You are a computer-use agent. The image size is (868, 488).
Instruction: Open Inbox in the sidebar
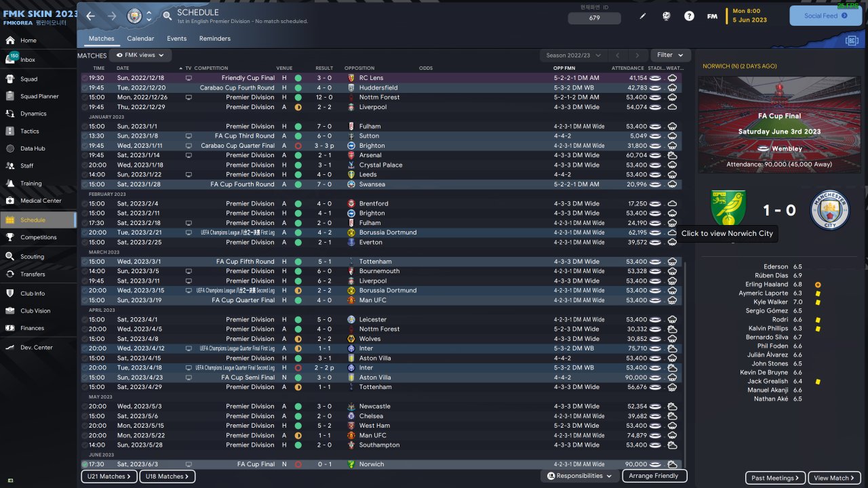coord(38,60)
